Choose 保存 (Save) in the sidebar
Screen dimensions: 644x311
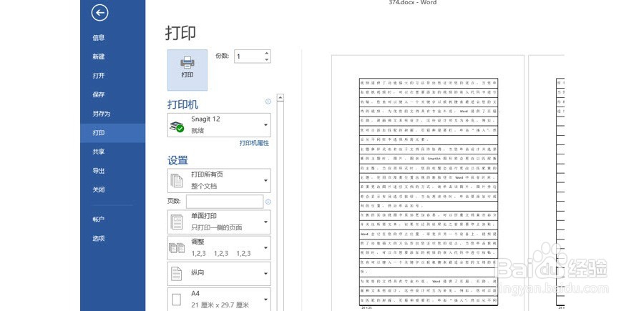[99, 94]
